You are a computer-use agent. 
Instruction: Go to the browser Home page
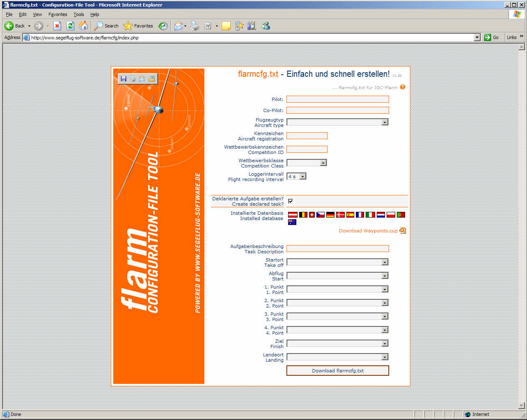click(83, 26)
